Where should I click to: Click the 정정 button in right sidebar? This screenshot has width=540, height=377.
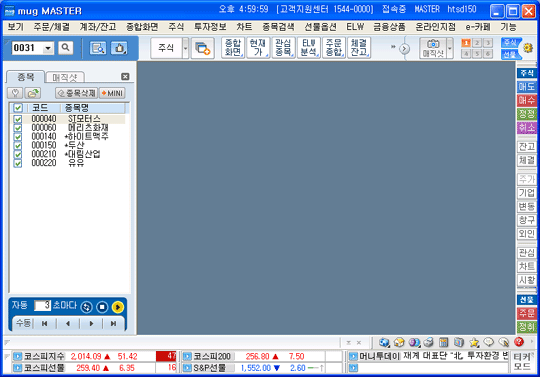pos(527,114)
